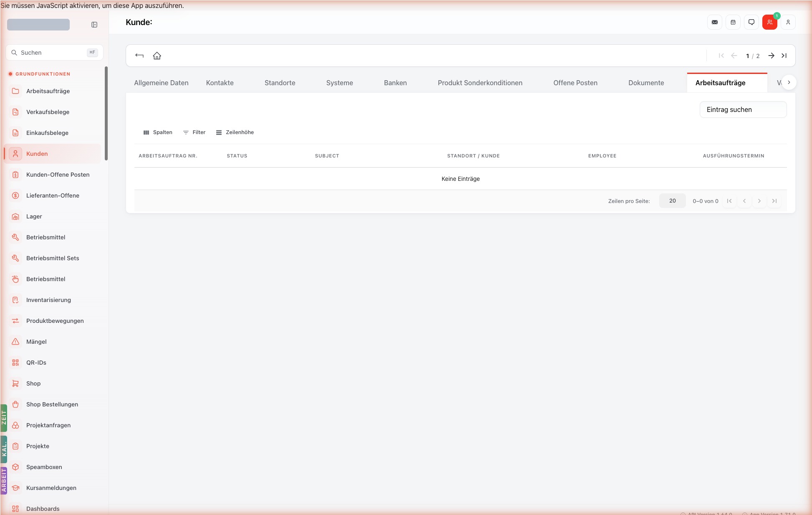The image size is (812, 515).
Task: Go to the next customer record arrow
Action: tap(772, 56)
